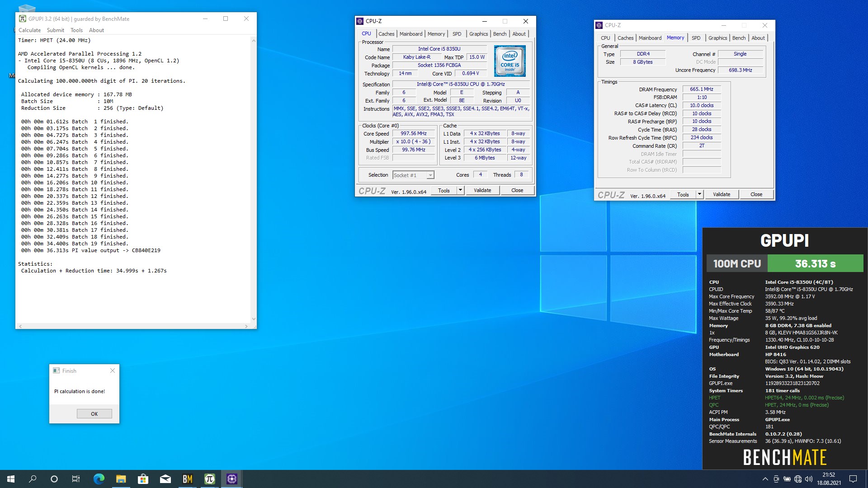Open Task View on taskbar
868x488 pixels.
[76, 479]
